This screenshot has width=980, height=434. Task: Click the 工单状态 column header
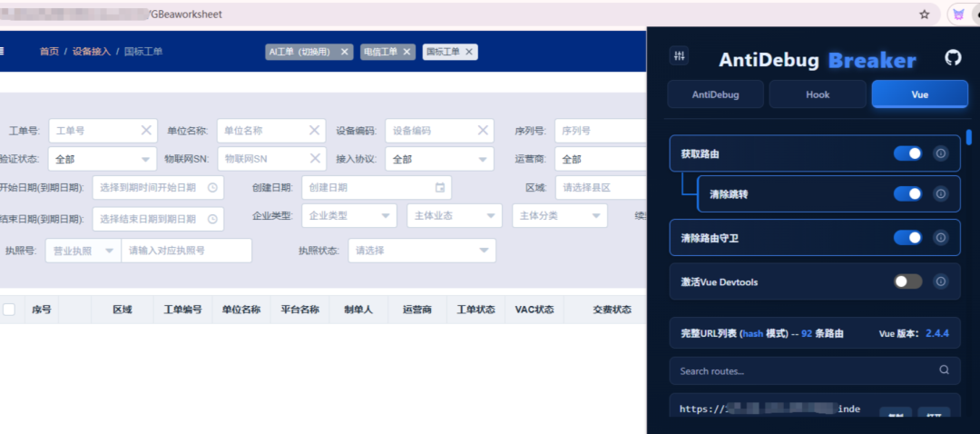475,310
